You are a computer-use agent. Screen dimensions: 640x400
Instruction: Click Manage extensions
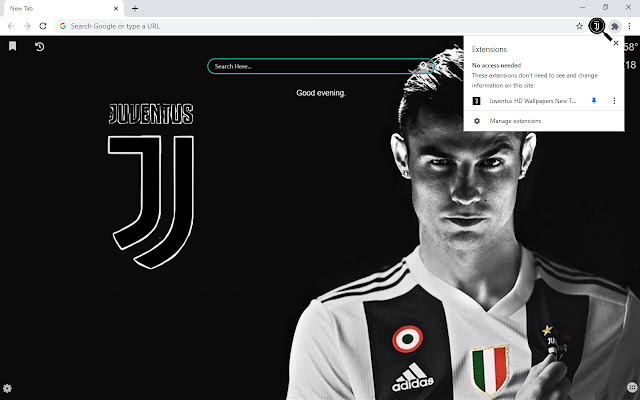[515, 121]
